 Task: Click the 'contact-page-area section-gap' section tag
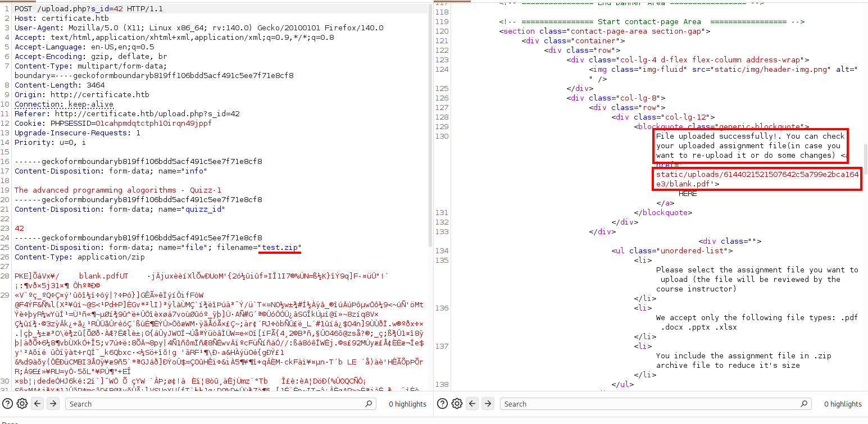click(605, 31)
